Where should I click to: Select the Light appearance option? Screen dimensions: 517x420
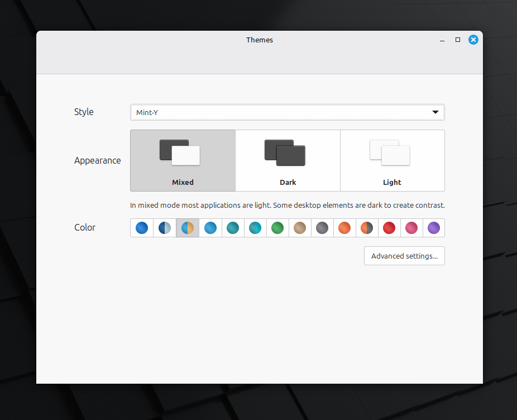click(392, 160)
